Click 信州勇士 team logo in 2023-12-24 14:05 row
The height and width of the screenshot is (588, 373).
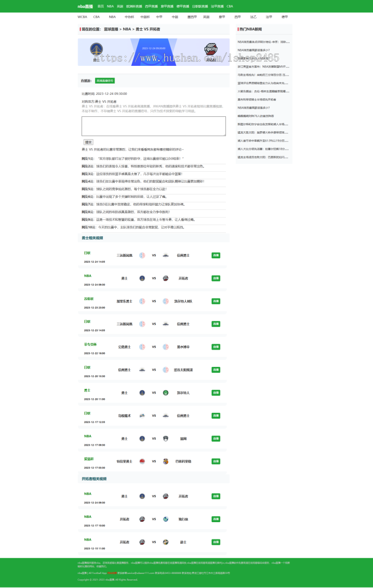coord(165,255)
